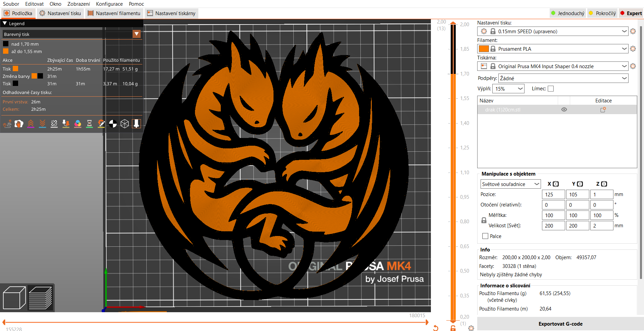The height and width of the screenshot is (331, 644).
Task: Switch to the sliced layers preview
Action: [40, 297]
